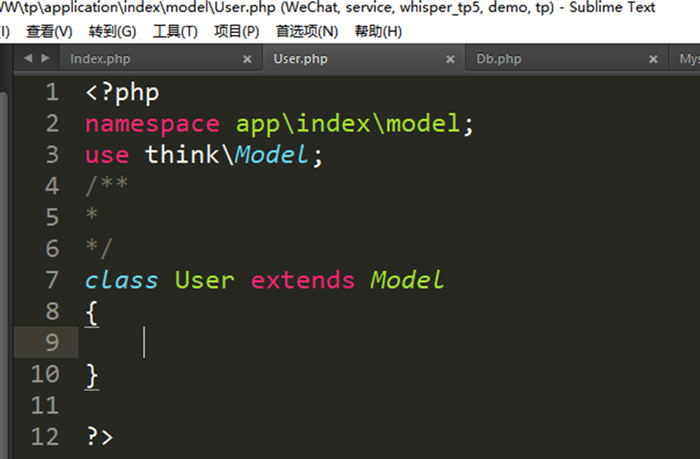Open the 转到(G) menu
The image size is (700, 459).
112,31
